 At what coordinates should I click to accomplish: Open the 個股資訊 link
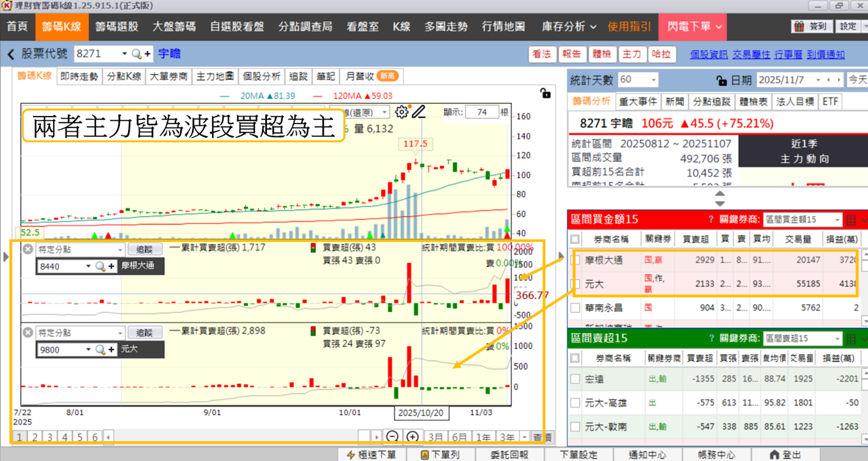[708, 54]
